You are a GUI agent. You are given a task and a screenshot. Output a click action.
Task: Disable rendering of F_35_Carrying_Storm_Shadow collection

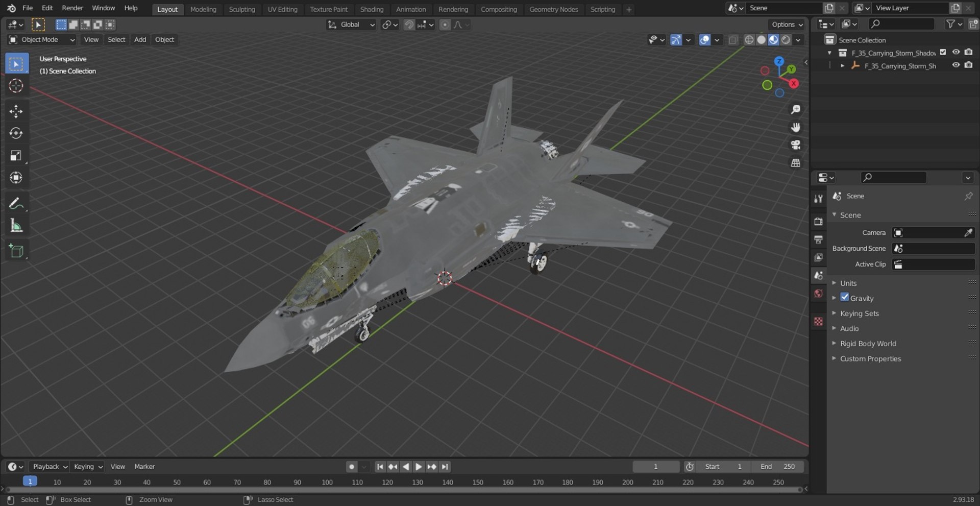[x=969, y=52]
